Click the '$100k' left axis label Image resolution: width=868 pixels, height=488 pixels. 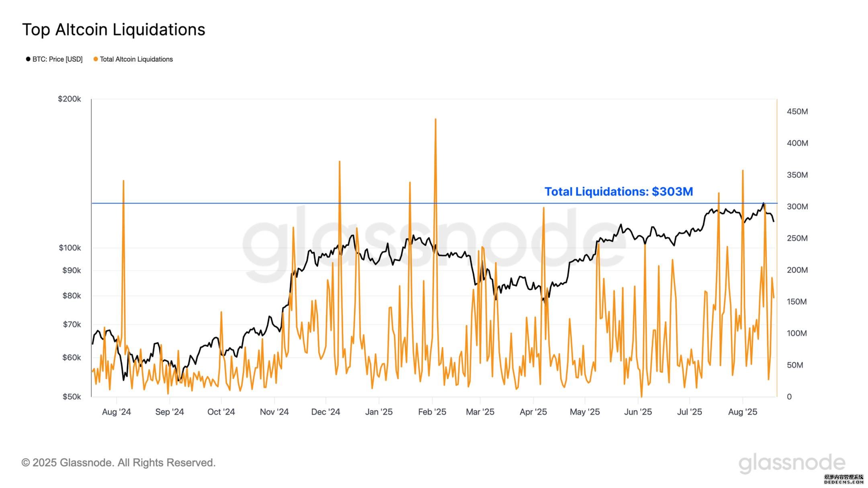pyautogui.click(x=70, y=248)
